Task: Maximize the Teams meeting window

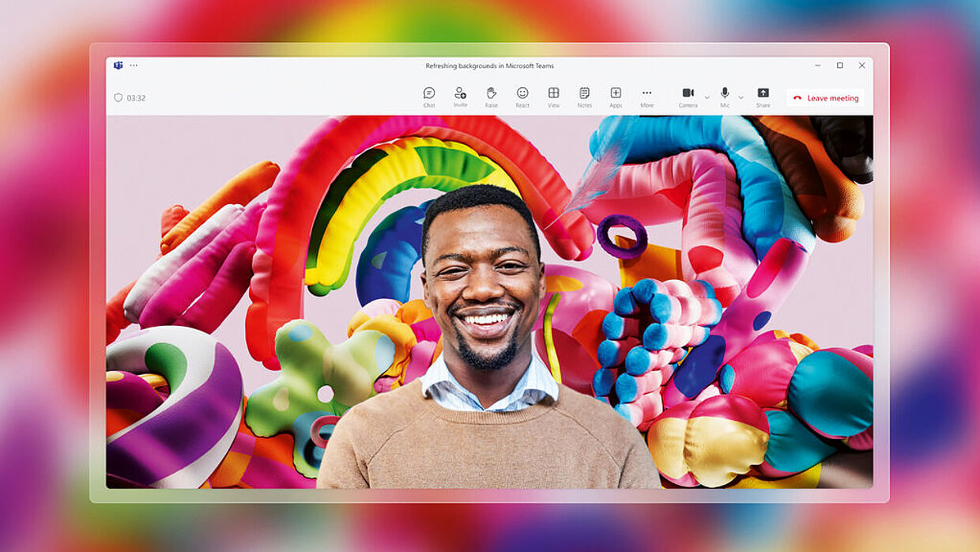Action: (839, 66)
